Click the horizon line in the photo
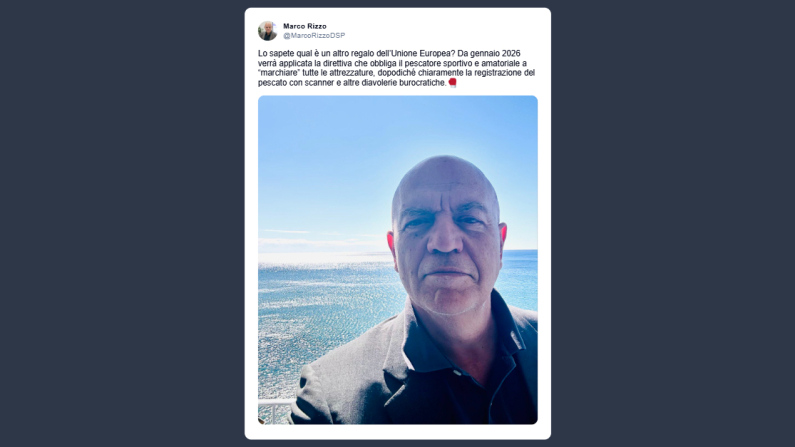 [x=324, y=252]
